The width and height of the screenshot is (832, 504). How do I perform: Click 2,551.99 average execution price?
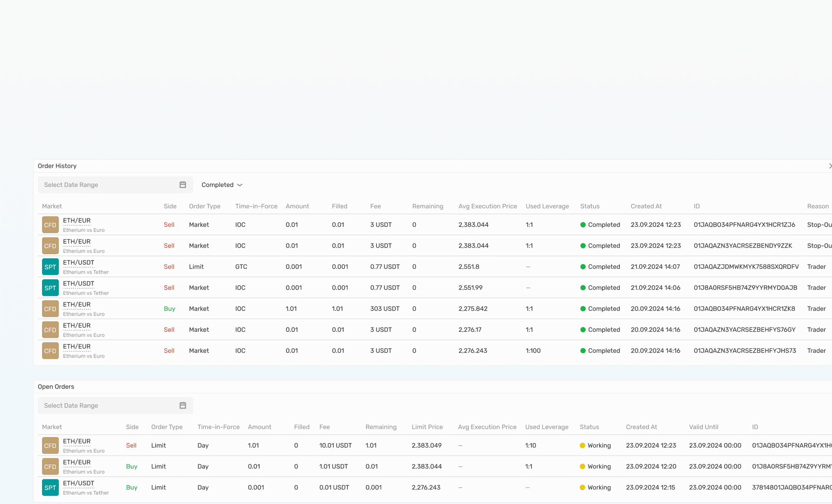click(x=471, y=288)
